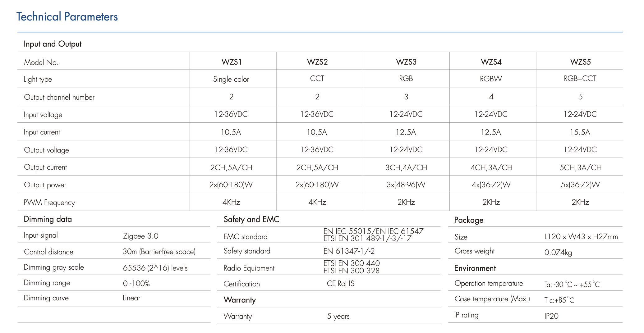Click the Zigbee 3.0 input signal value
644x333 pixels.
(x=140, y=236)
